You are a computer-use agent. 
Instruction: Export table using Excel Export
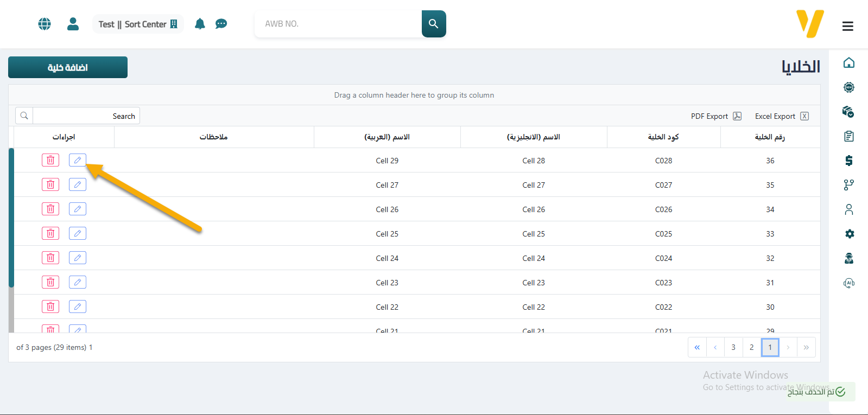(781, 116)
